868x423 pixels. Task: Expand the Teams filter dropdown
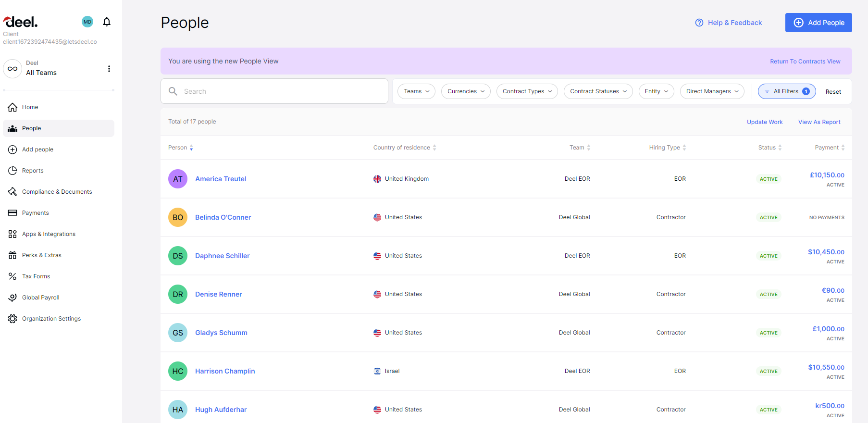(x=416, y=91)
